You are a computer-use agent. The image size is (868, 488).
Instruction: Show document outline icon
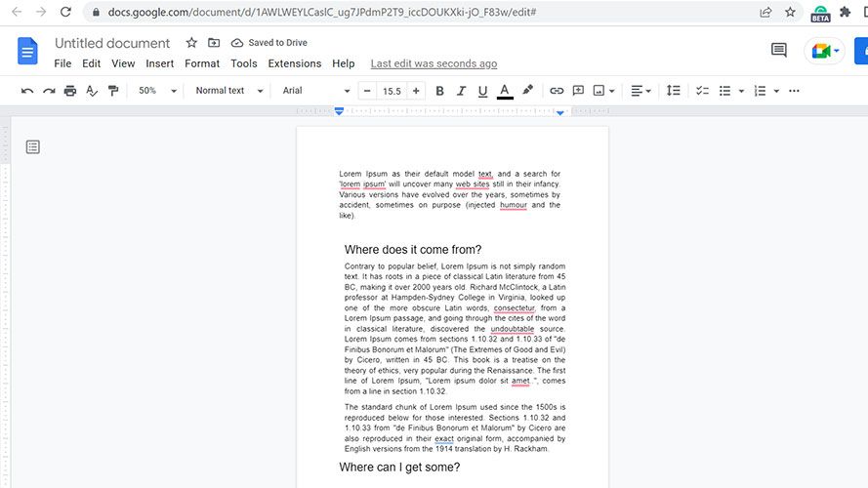coord(32,146)
